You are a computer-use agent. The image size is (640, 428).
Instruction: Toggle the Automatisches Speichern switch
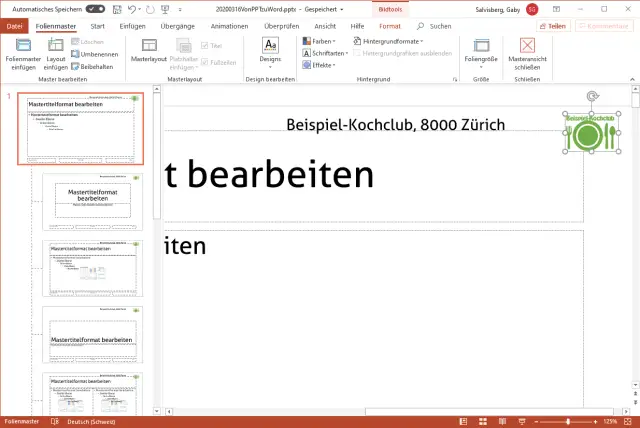pyautogui.click(x=95, y=8)
